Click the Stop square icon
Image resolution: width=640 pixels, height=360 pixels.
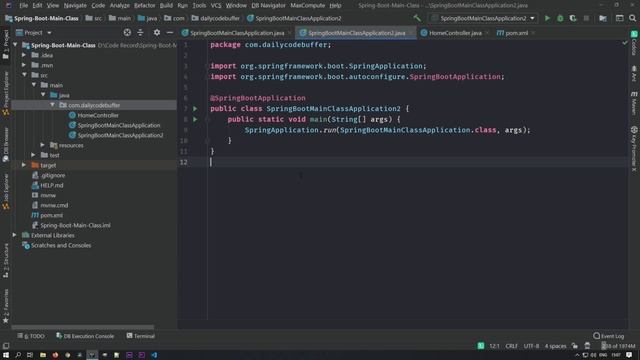(x=586, y=18)
